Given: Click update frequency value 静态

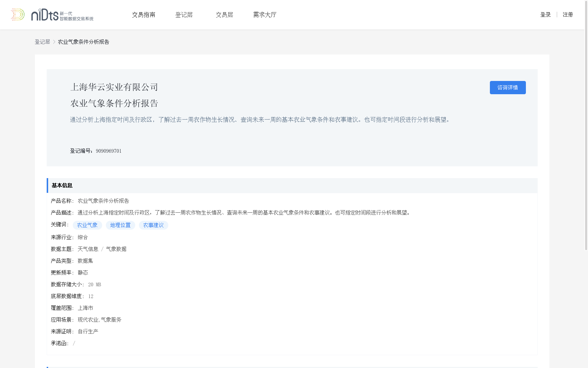Looking at the screenshot, I should tap(83, 273).
